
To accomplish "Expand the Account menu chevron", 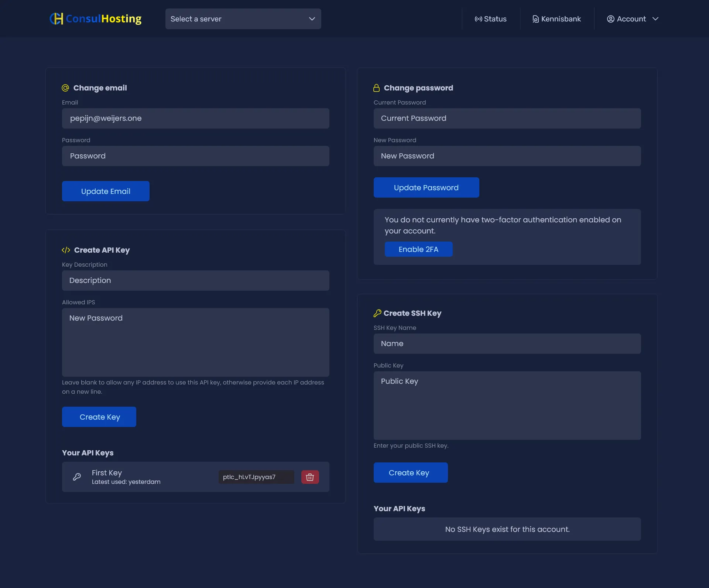I will pyautogui.click(x=655, y=19).
